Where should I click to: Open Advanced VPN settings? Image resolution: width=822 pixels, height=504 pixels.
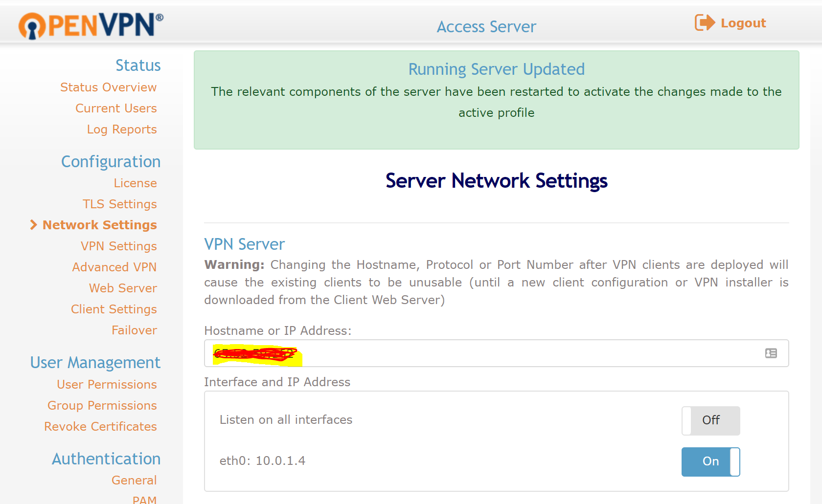tap(114, 267)
